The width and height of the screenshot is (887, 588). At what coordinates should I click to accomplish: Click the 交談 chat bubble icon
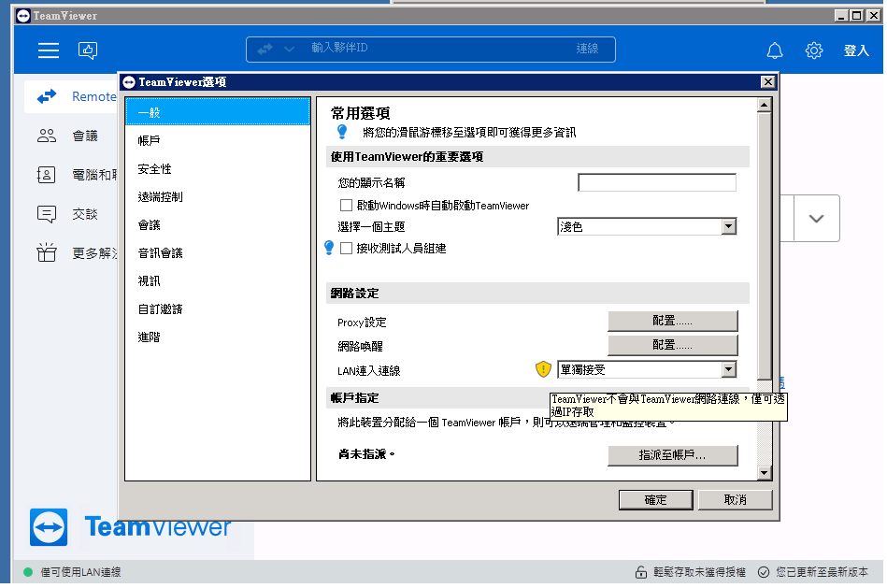47,214
